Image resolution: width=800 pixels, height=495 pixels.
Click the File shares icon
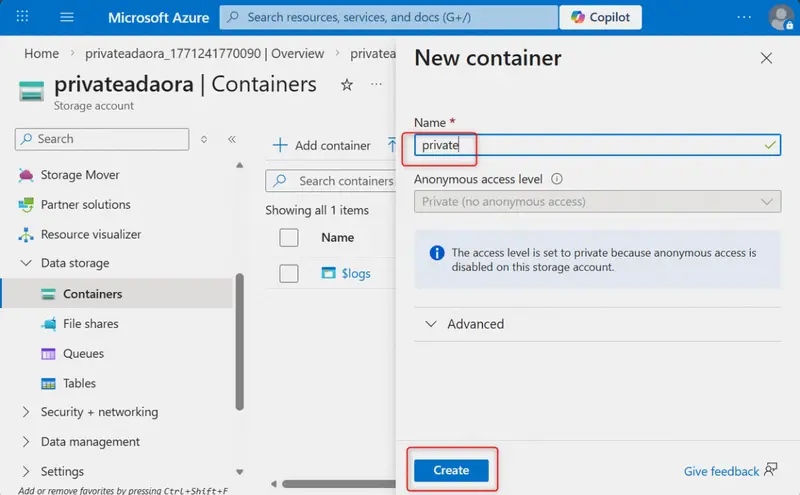click(x=49, y=324)
